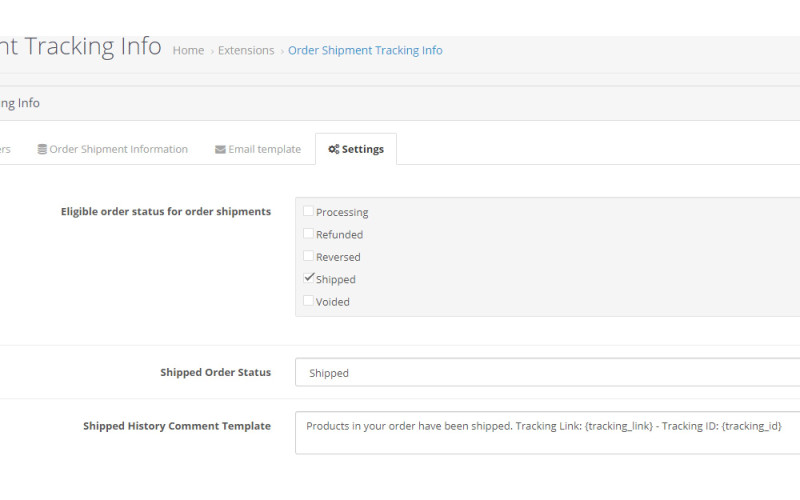Open the Email template tab
Screen dimensions: 800x500
pos(264,150)
